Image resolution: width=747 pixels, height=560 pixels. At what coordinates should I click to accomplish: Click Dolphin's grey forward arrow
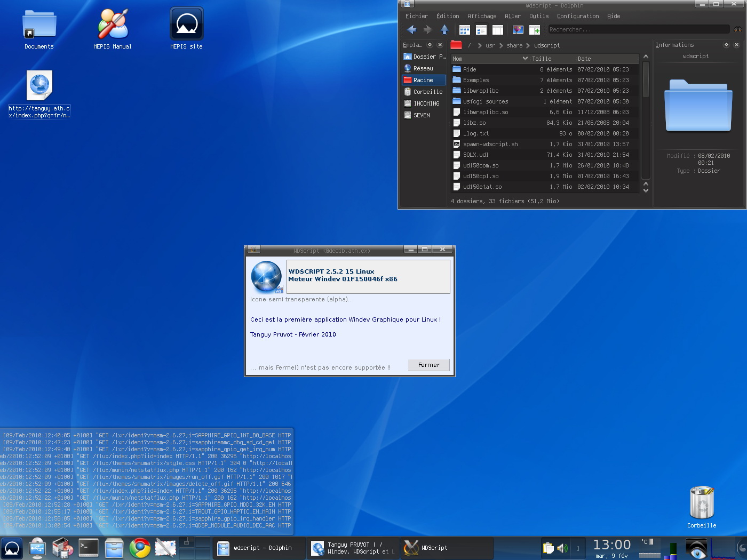pyautogui.click(x=427, y=30)
